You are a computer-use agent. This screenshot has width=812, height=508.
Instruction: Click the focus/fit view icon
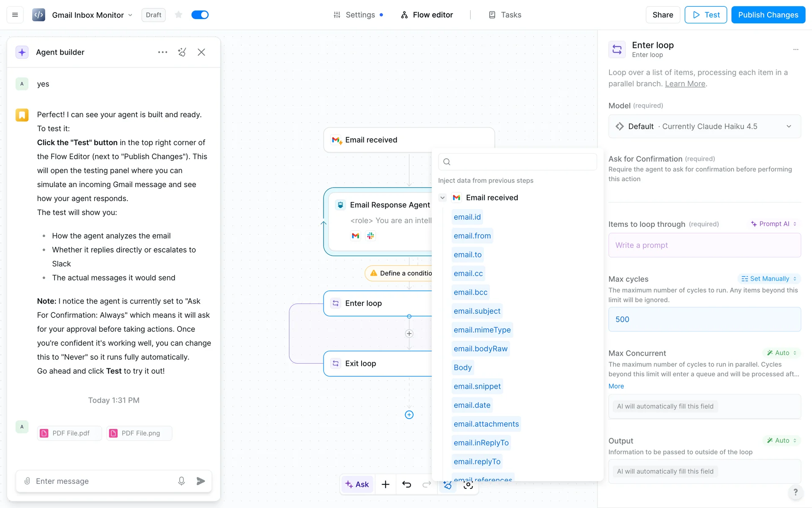468,485
